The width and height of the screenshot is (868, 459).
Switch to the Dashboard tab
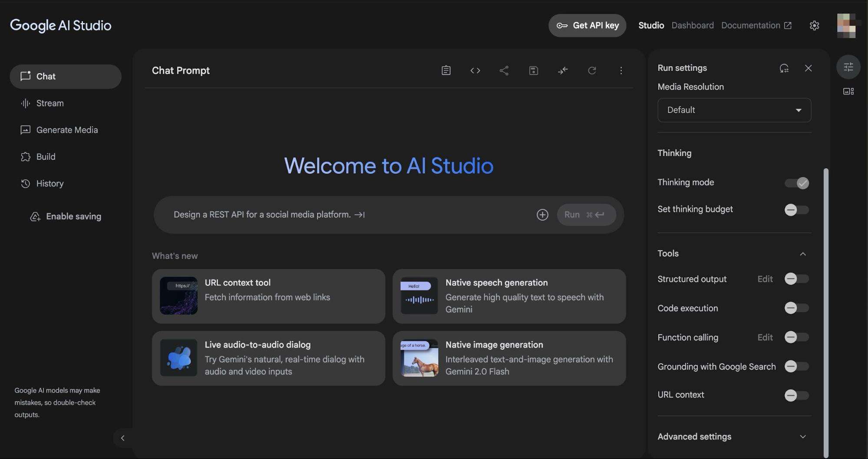click(693, 26)
